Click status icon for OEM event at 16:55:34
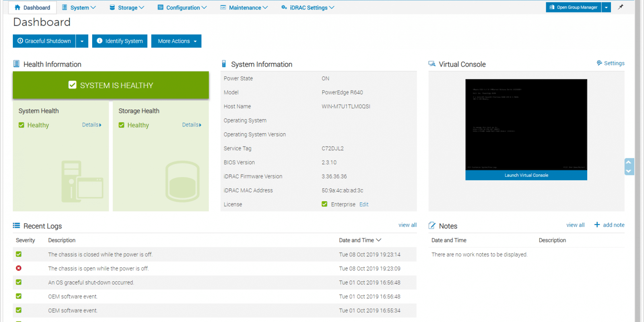The width and height of the screenshot is (644, 322). click(19, 310)
